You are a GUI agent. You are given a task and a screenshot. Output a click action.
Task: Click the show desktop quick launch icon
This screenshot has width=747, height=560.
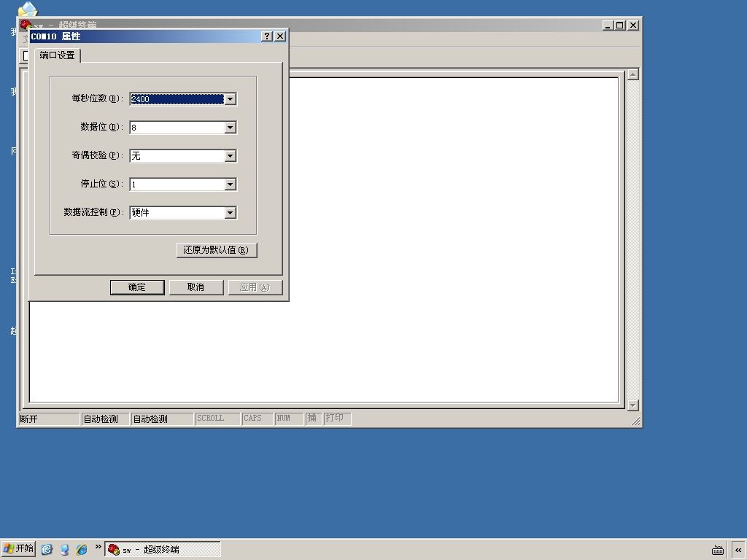[x=47, y=550]
